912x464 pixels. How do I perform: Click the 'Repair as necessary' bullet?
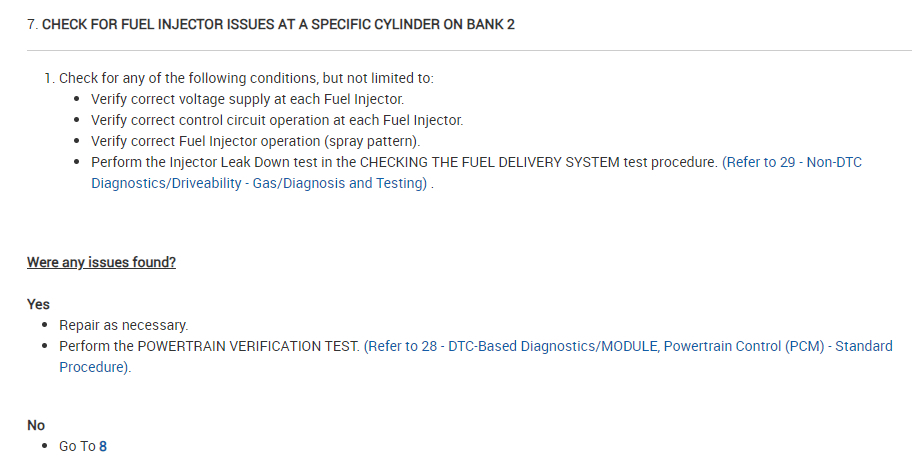point(123,325)
